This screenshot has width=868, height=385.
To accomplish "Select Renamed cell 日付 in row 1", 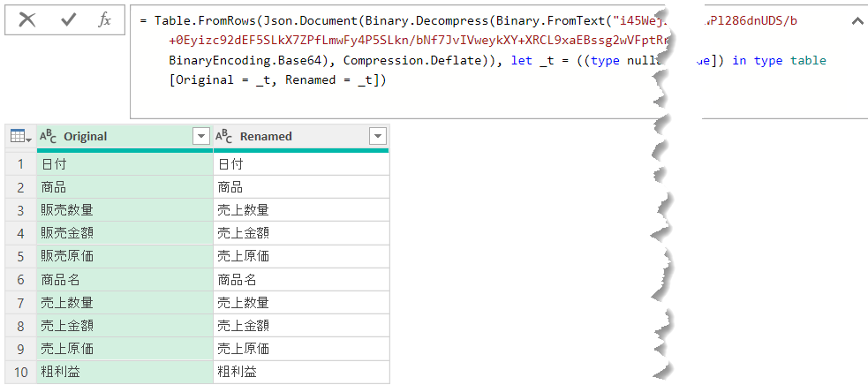I will pyautogui.click(x=301, y=164).
